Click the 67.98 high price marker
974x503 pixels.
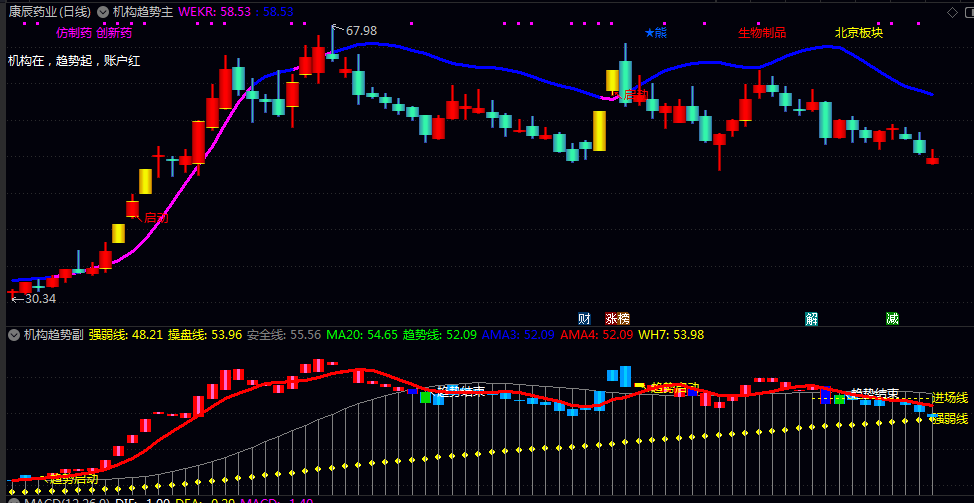353,30
